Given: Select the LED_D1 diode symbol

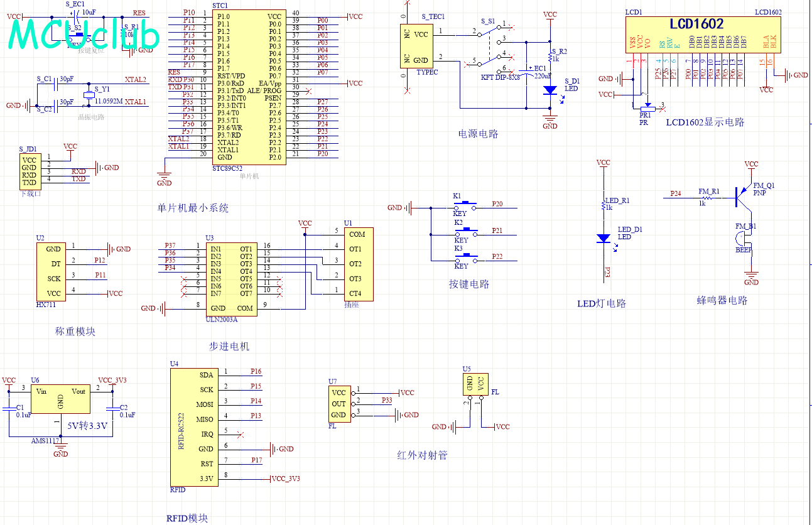Looking at the screenshot, I should [x=604, y=239].
